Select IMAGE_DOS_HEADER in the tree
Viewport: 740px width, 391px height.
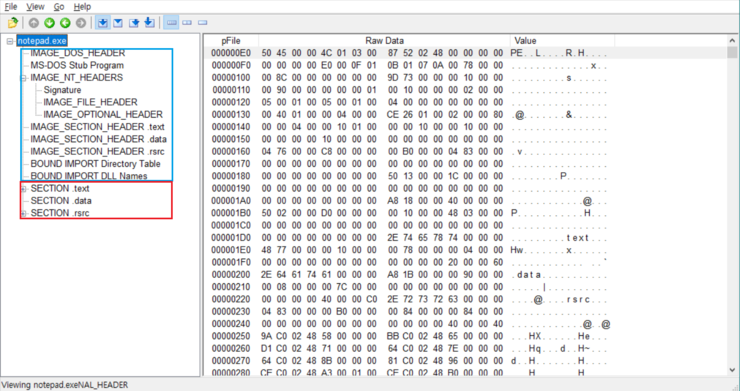tap(77, 53)
